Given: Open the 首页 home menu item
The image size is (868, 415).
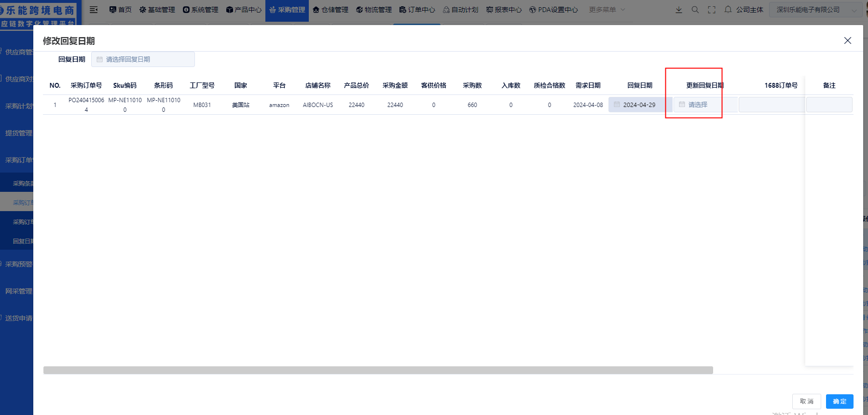Looking at the screenshot, I should 120,10.
